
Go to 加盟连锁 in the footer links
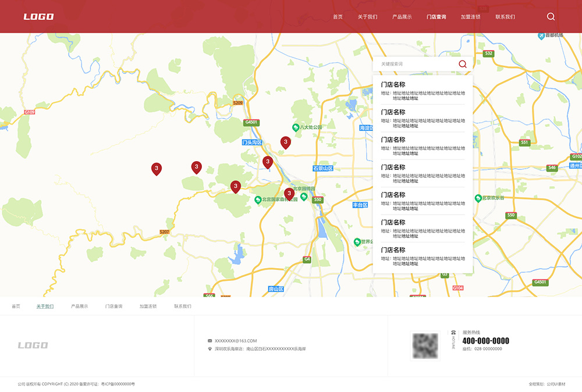tap(148, 307)
